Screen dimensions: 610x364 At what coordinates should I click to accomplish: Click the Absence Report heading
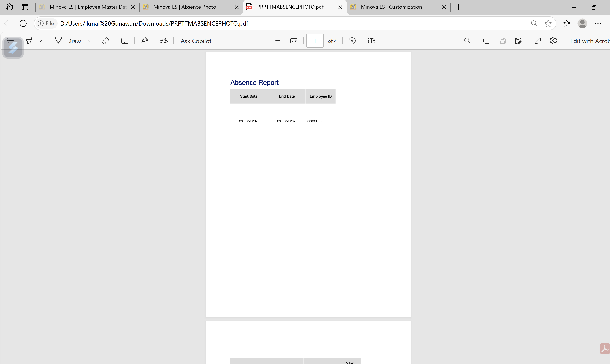click(254, 83)
